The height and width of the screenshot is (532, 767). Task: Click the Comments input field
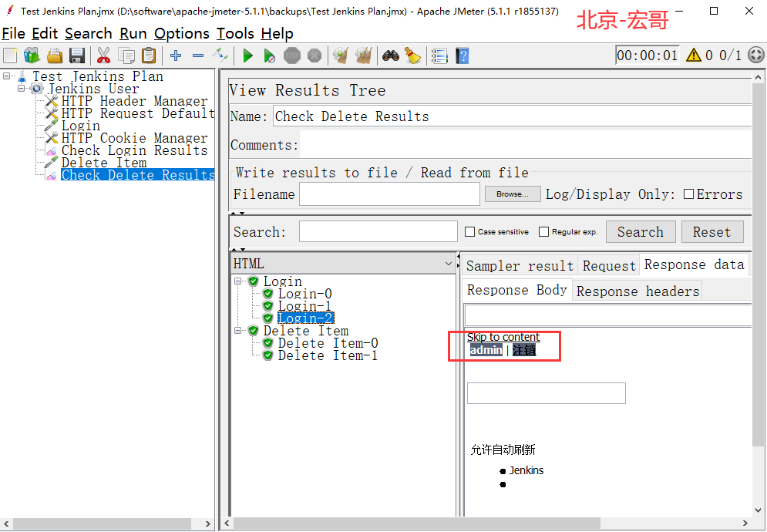(526, 145)
